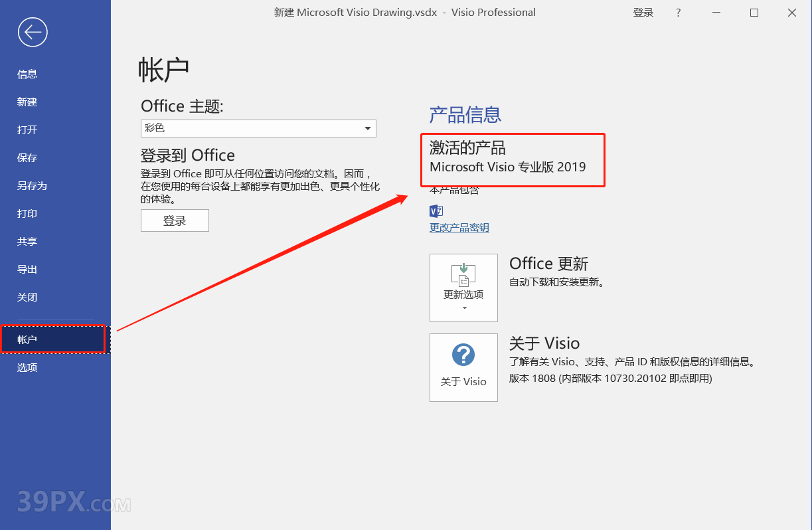Minimize the Visio window

coord(716,13)
